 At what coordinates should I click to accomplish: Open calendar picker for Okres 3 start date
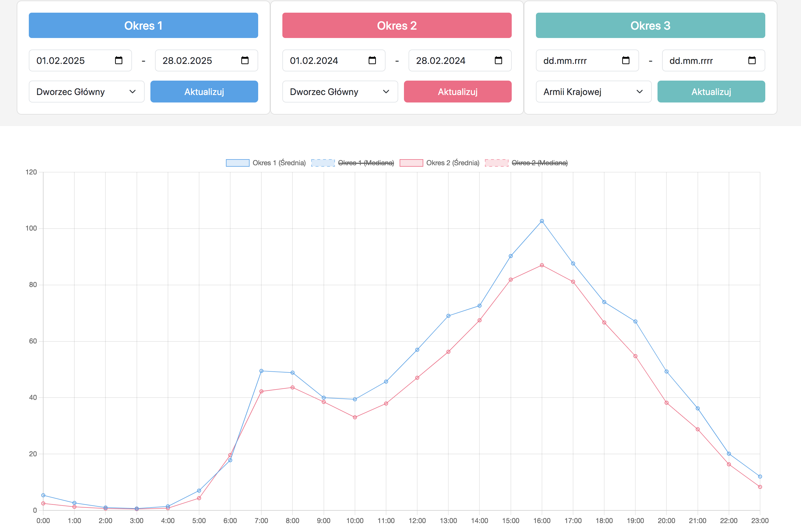[x=626, y=60]
